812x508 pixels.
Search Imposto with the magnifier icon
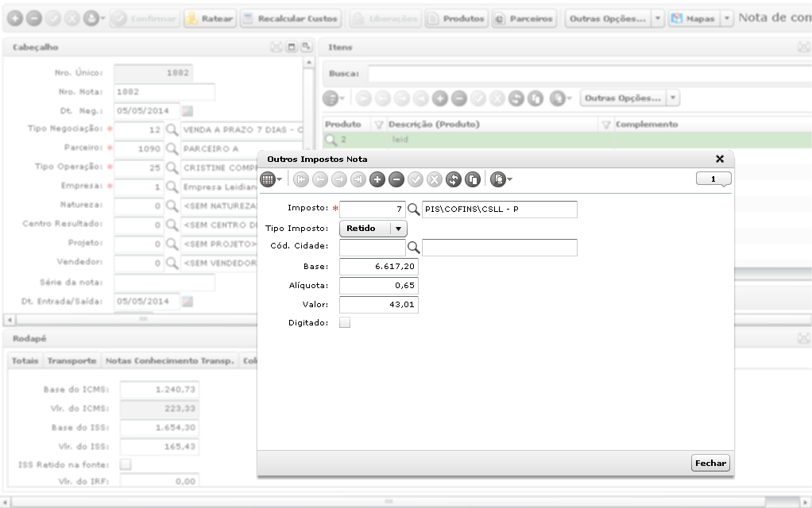tap(413, 210)
